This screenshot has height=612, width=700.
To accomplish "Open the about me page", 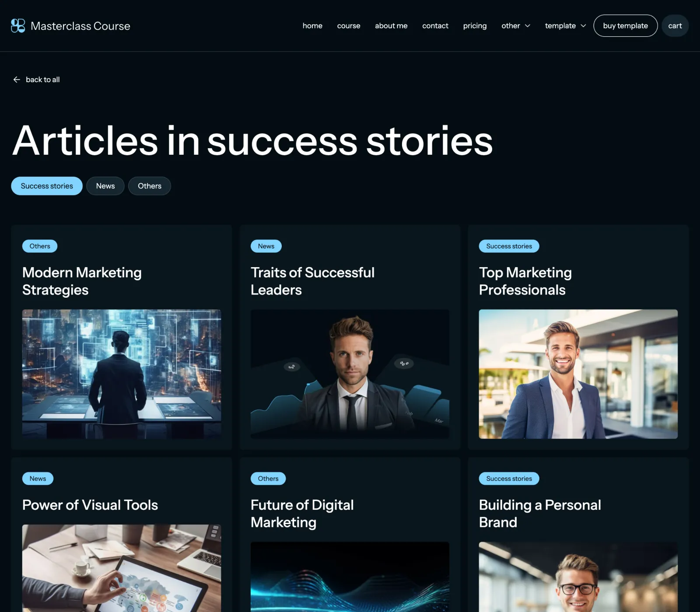I will coord(391,26).
